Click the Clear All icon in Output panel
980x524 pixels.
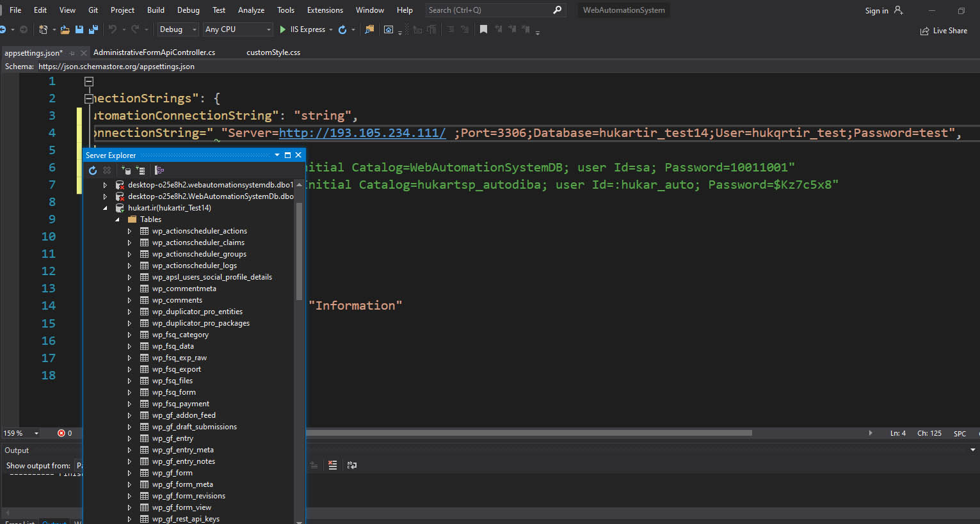tap(332, 465)
